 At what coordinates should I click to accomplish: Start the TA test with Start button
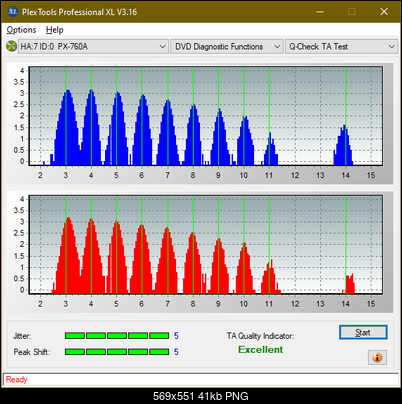363,332
